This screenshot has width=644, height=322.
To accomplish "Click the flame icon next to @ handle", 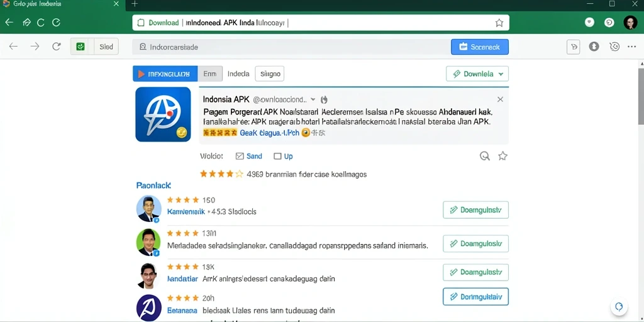I will click(324, 99).
